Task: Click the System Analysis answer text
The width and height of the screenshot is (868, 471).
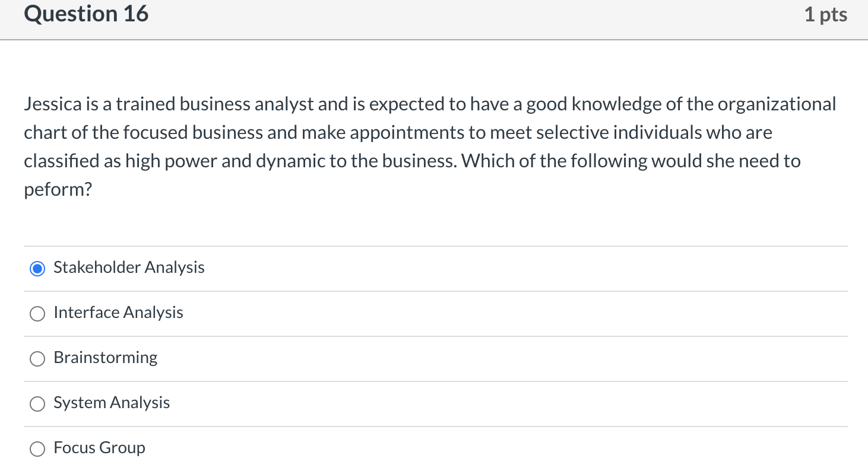Action: 111,403
